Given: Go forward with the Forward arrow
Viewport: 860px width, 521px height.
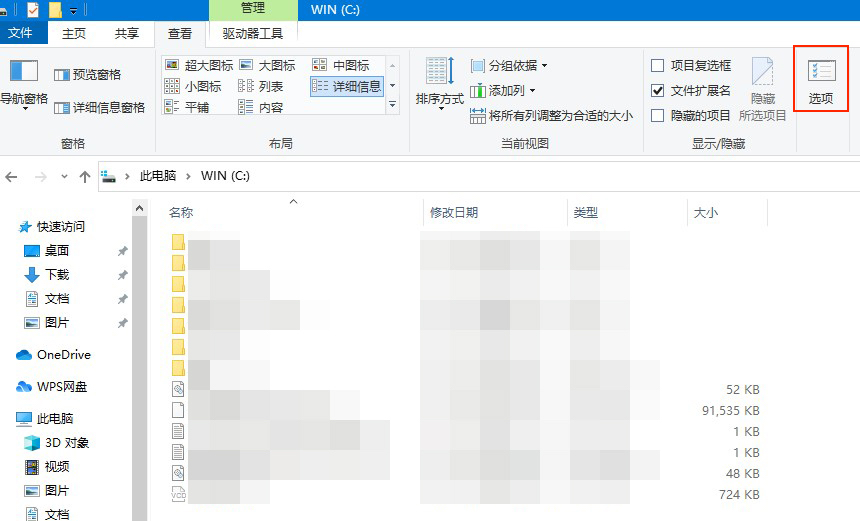Looking at the screenshot, I should 41,177.
